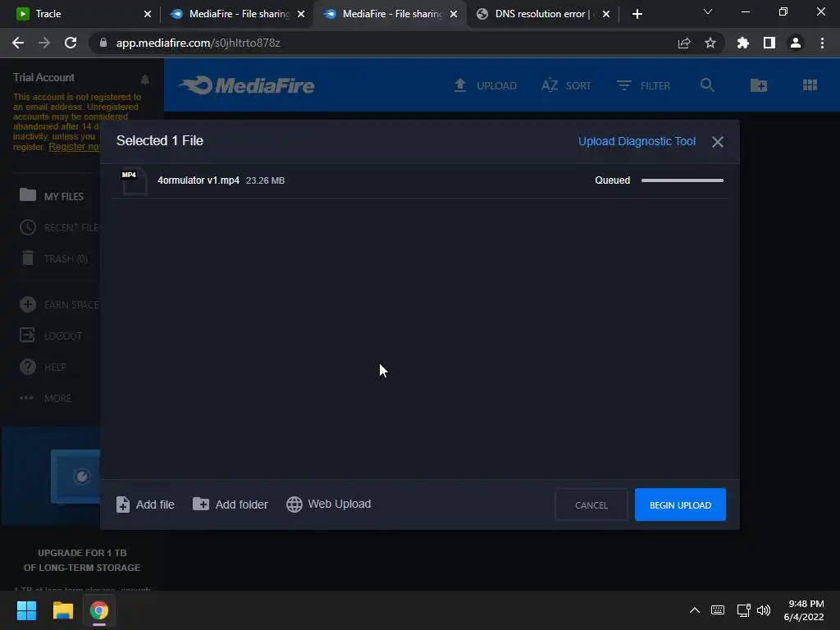Viewport: 840px width, 630px height.
Task: Close the Tracle tab
Action: click(148, 14)
